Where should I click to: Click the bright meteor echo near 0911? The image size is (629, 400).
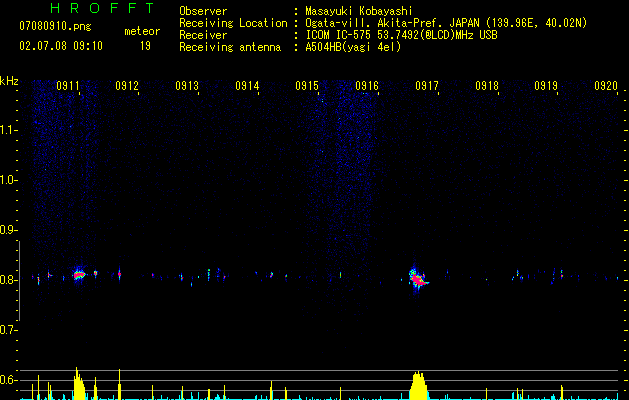(x=79, y=275)
